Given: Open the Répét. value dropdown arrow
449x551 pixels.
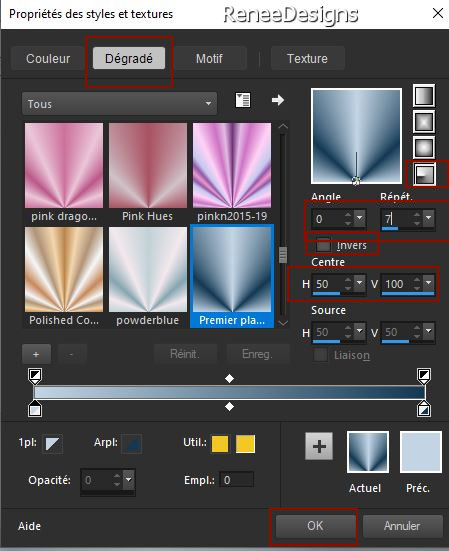Looking at the screenshot, I should click(428, 218).
